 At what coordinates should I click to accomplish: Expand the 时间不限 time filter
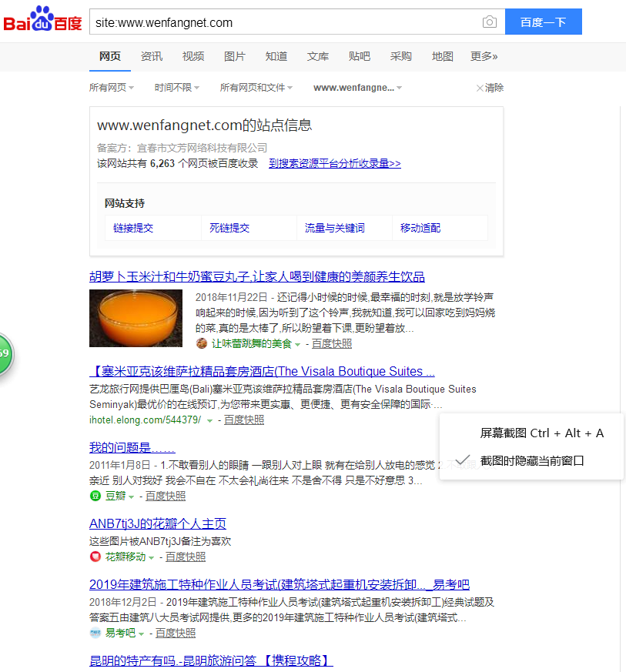click(x=176, y=88)
